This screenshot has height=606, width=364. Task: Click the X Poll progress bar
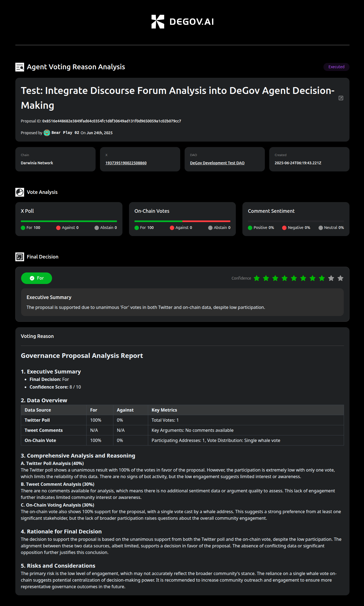tap(69, 221)
